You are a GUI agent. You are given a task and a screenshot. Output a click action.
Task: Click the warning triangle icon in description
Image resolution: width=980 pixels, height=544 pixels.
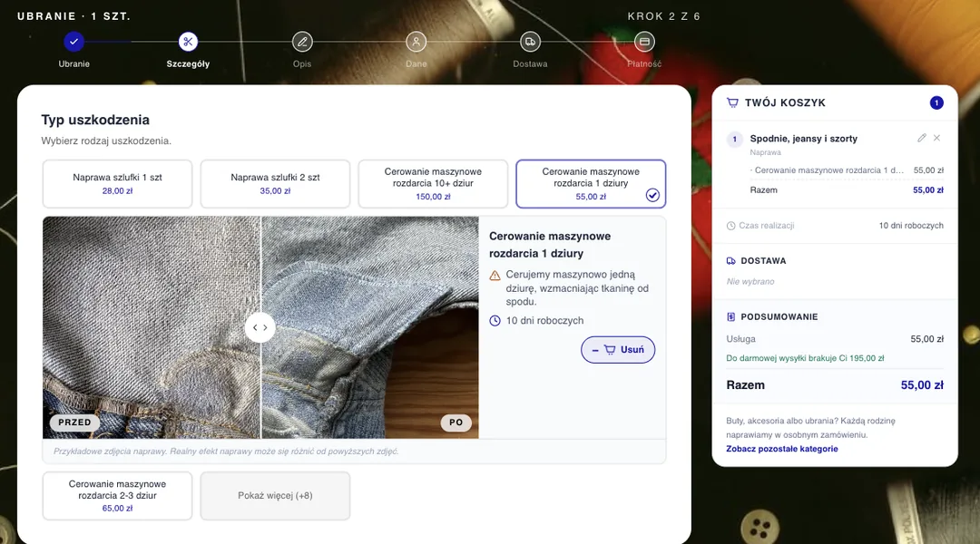495,276
